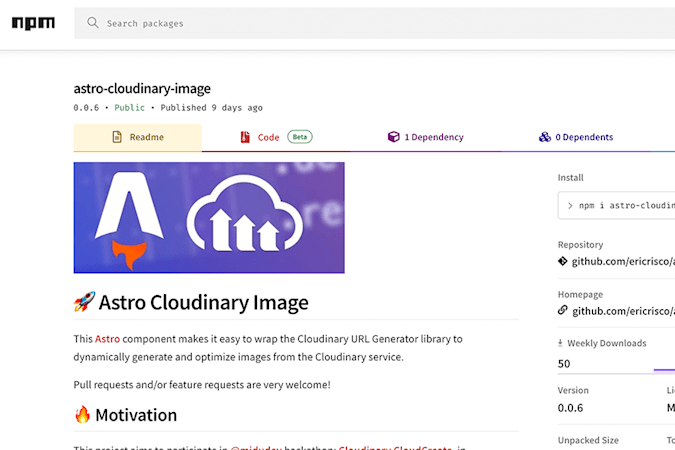Click the Readme document icon
The image size is (675, 450).
click(x=117, y=137)
